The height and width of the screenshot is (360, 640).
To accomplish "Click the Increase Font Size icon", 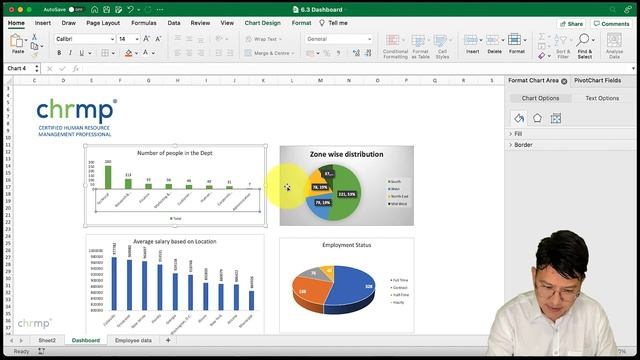I will pyautogui.click(x=147, y=39).
